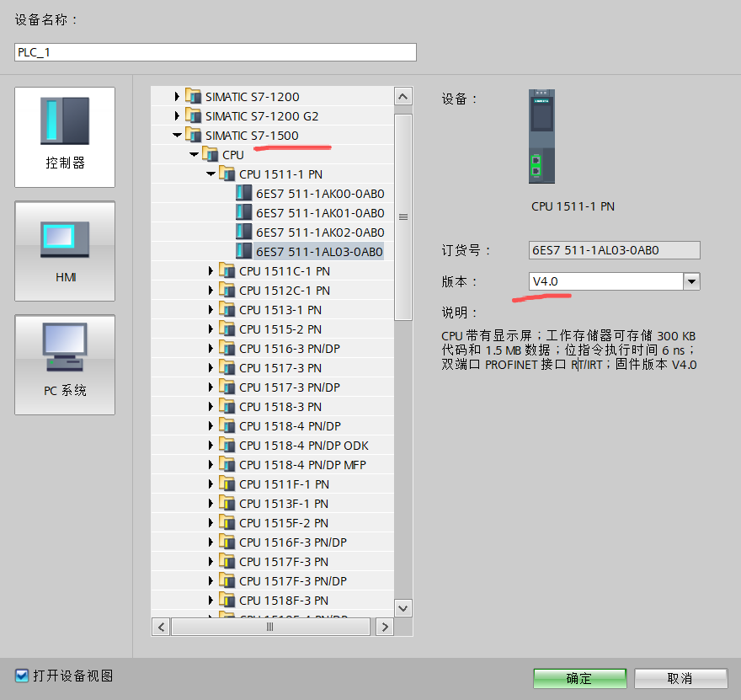The image size is (741, 700).
Task: Open the version (版本) V4.0 dropdown
Action: point(691,281)
